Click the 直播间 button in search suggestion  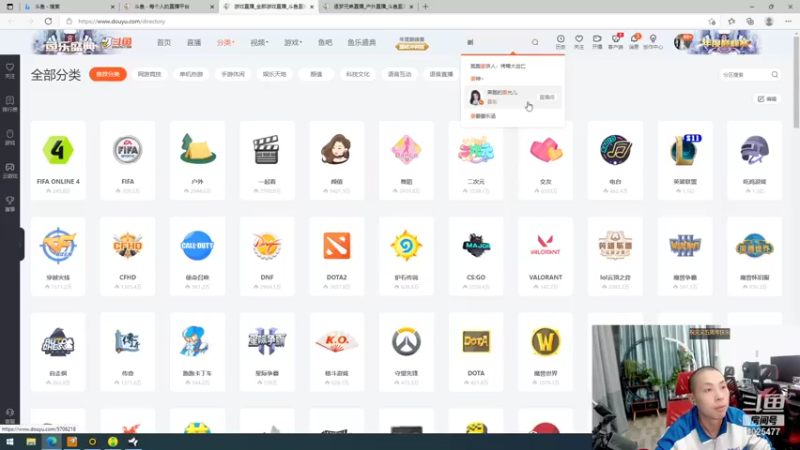[547, 97]
